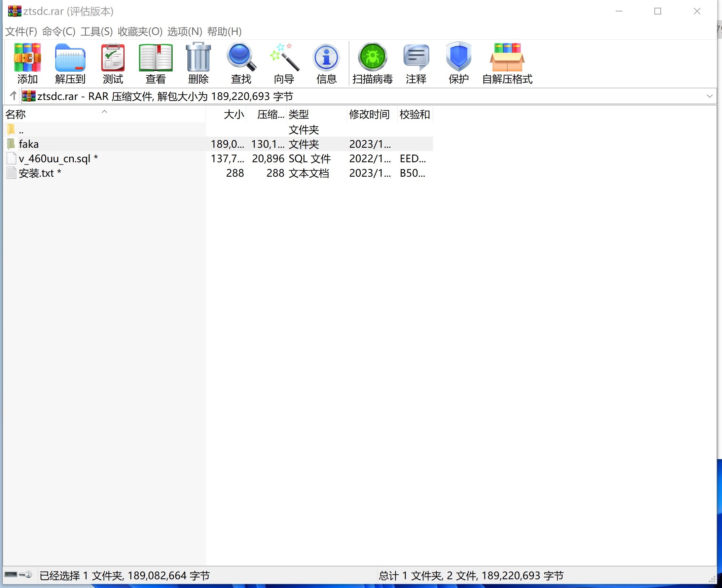
Task: Sort by Size (大小) column header
Action: 226,114
